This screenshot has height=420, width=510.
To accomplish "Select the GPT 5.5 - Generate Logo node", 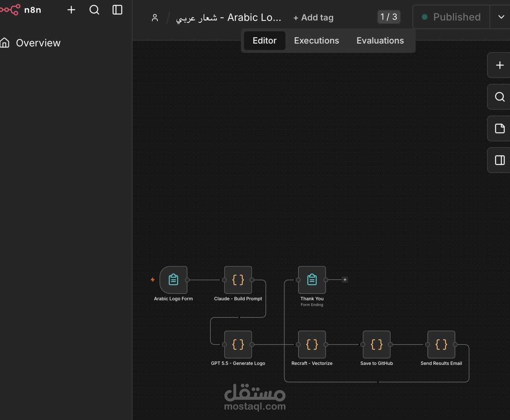I will 238,344.
